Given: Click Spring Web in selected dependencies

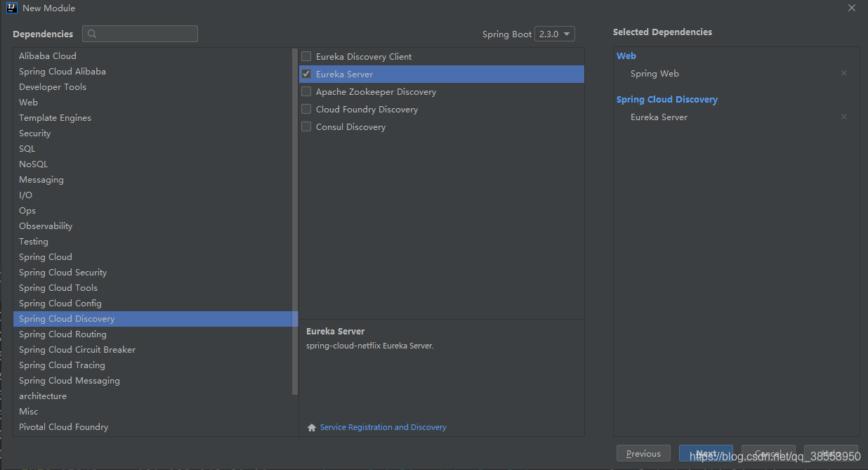Looking at the screenshot, I should pyautogui.click(x=655, y=74).
